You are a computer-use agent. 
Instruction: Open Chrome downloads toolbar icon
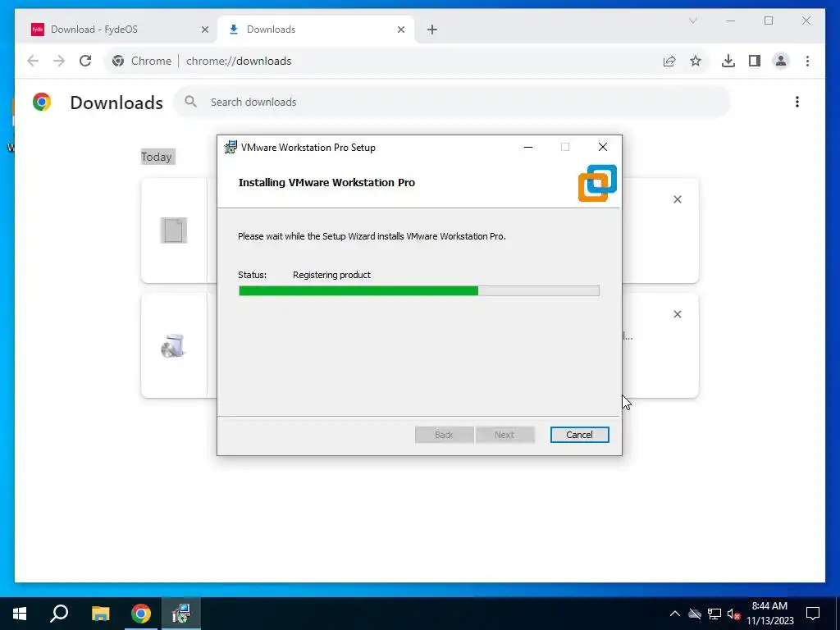pyautogui.click(x=728, y=61)
